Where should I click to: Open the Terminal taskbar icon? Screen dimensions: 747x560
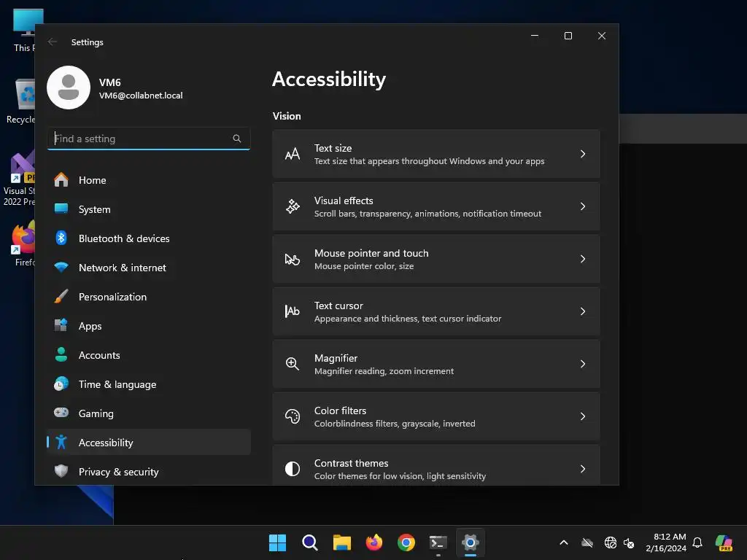click(438, 542)
